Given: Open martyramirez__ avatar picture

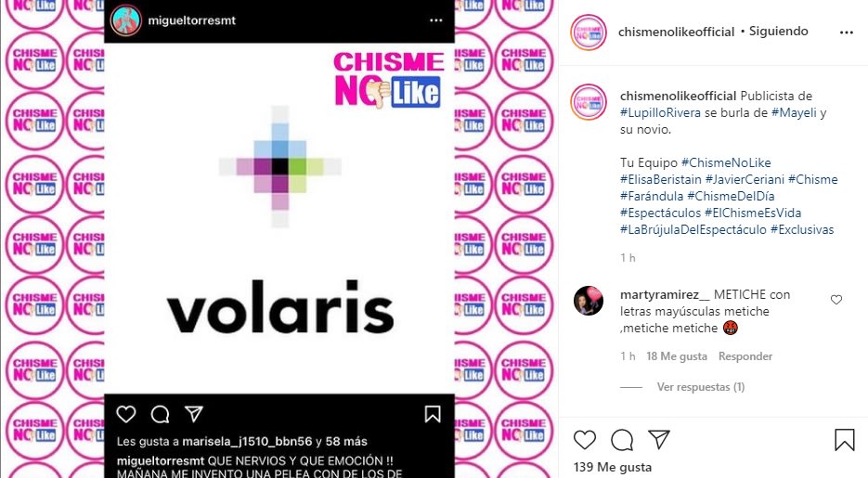Looking at the screenshot, I should [589, 301].
